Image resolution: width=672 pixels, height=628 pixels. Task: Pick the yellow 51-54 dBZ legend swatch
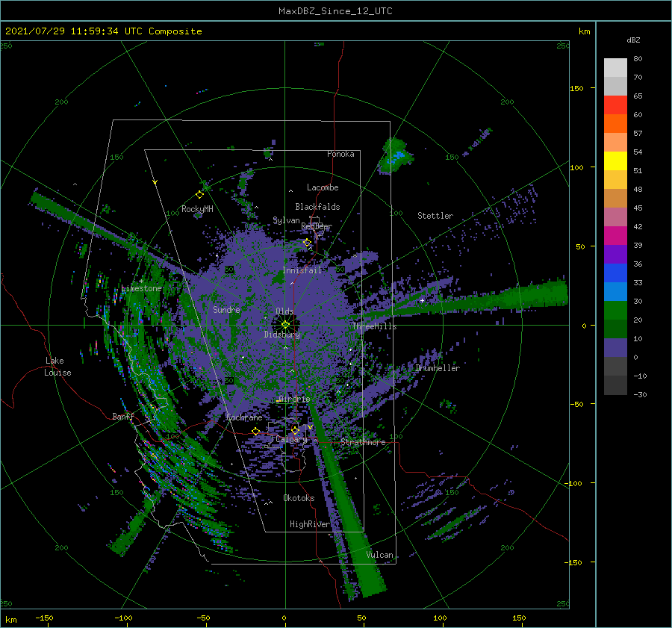point(615,161)
